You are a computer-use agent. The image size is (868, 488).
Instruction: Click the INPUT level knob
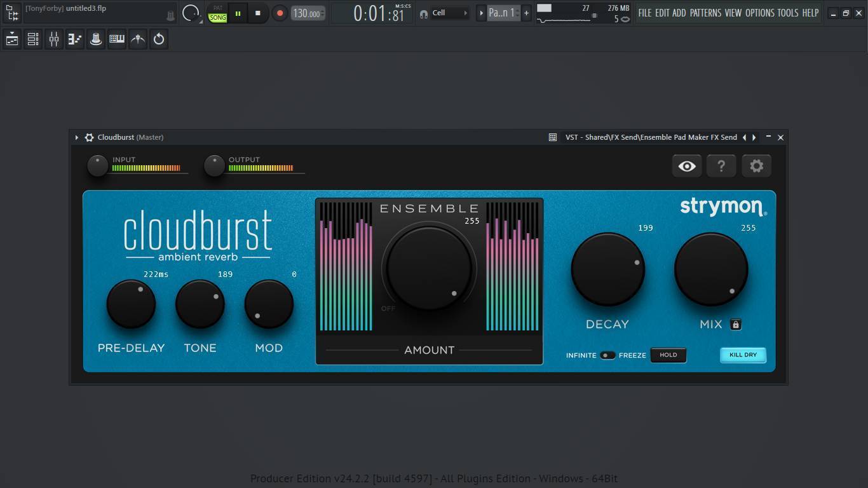97,165
